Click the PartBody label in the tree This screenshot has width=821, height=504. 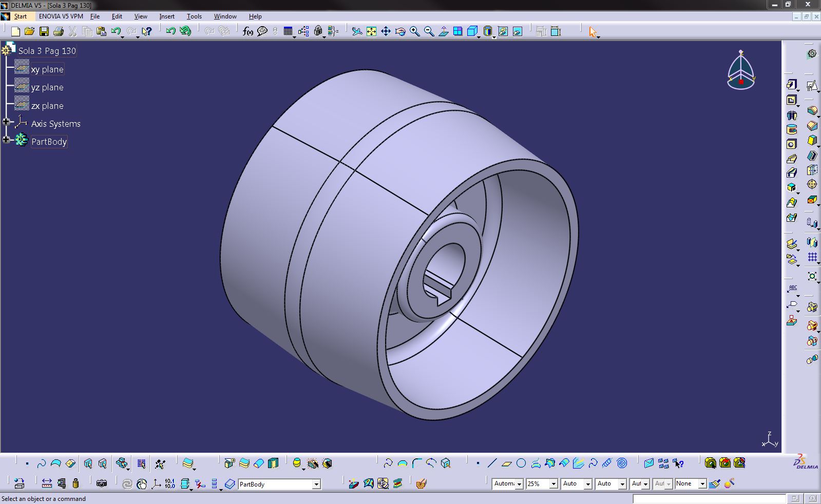(49, 142)
